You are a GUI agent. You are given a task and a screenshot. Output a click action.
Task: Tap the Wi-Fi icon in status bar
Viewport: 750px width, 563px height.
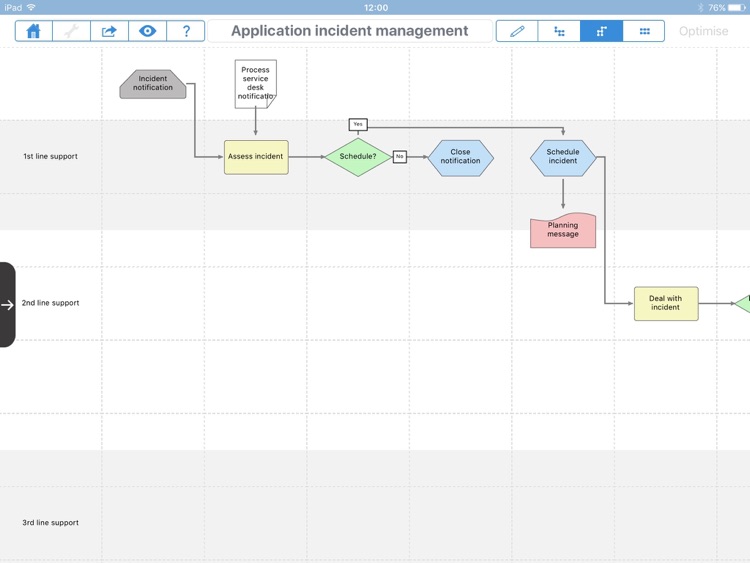click(31, 7)
